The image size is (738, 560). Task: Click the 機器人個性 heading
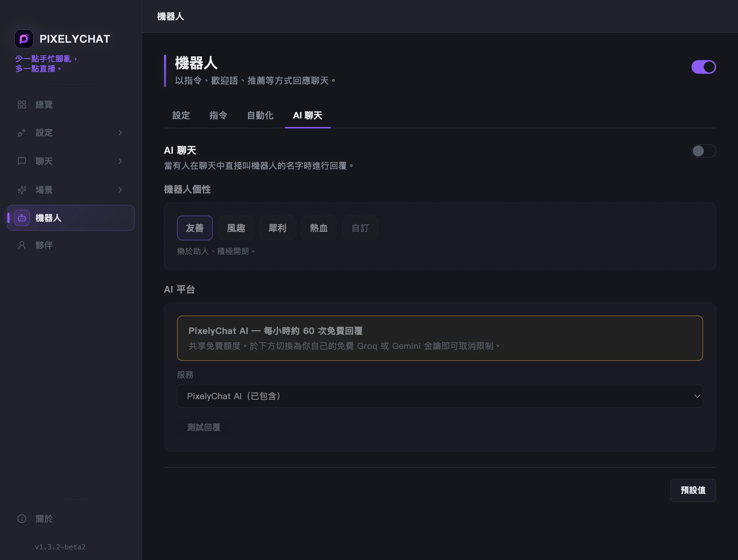point(187,190)
